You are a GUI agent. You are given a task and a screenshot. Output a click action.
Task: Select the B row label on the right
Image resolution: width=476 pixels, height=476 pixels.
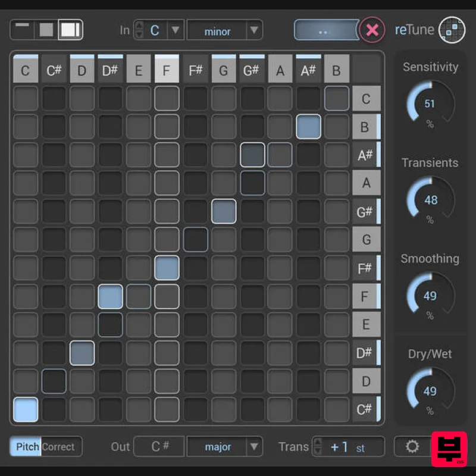point(366,126)
